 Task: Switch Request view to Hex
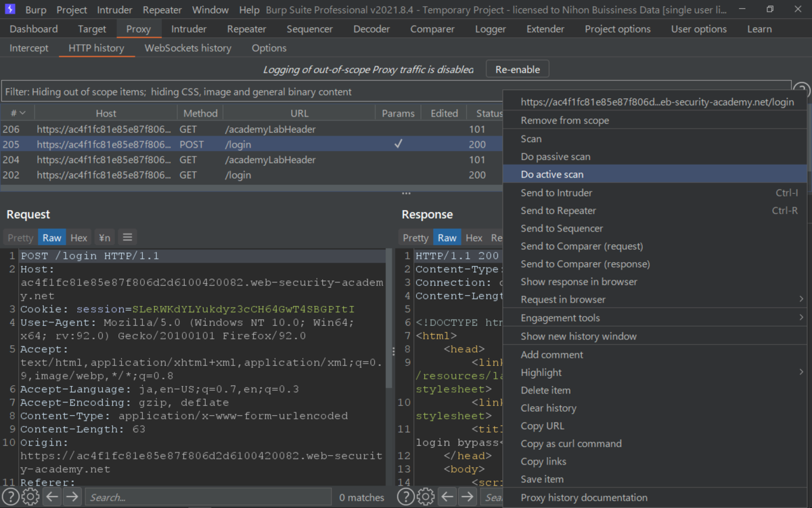(x=79, y=237)
